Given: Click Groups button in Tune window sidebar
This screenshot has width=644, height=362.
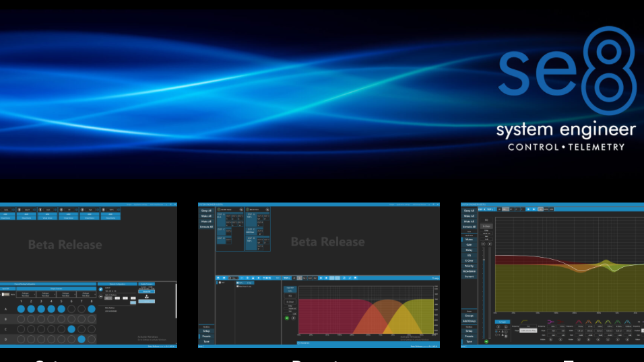Looking at the screenshot, I should click(x=469, y=316).
